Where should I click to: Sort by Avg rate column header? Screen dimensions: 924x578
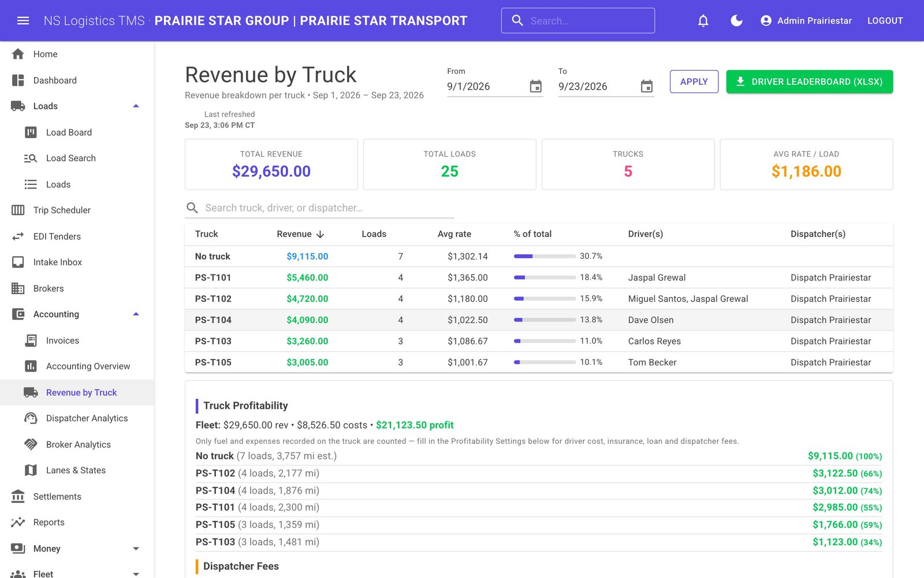(x=454, y=234)
